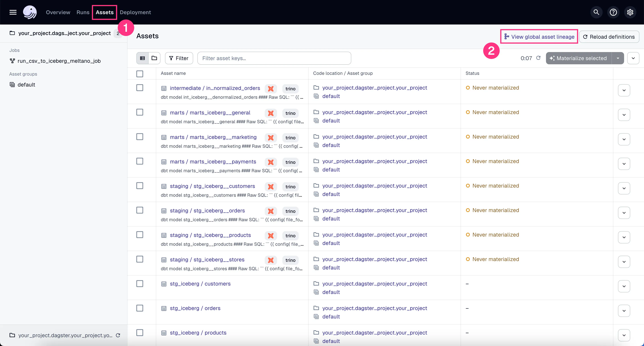Check the stg_iceberg / customers row checkbox
The image size is (644, 346).
pos(140,284)
